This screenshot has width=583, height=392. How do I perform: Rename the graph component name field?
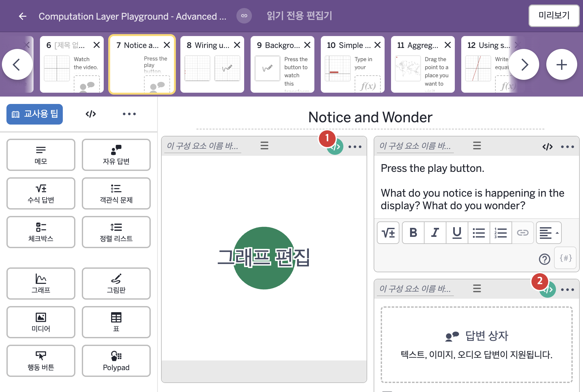point(203,146)
